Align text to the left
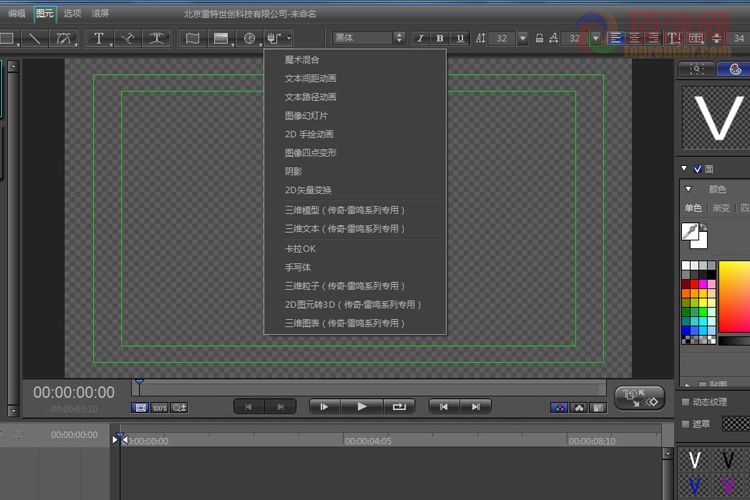The width and height of the screenshot is (750, 500). tap(616, 38)
